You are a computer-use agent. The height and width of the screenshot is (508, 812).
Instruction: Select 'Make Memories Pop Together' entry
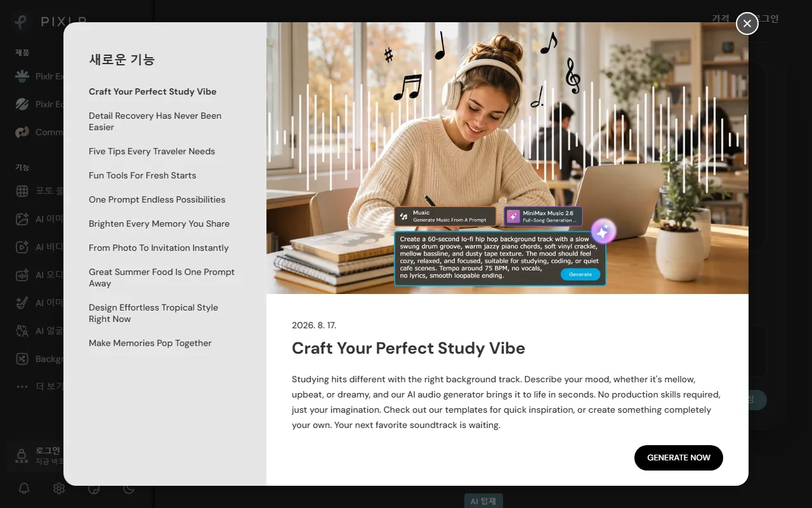tap(150, 343)
